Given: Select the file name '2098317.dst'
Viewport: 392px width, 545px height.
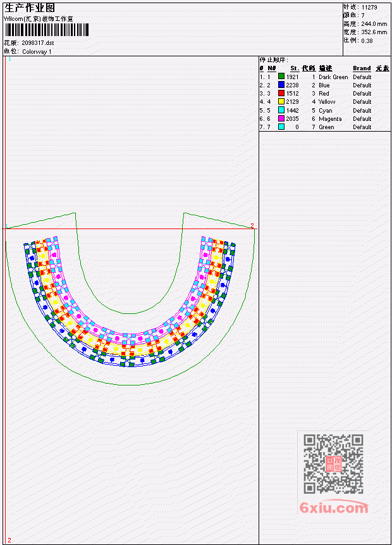Looking at the screenshot, I should click(38, 43).
